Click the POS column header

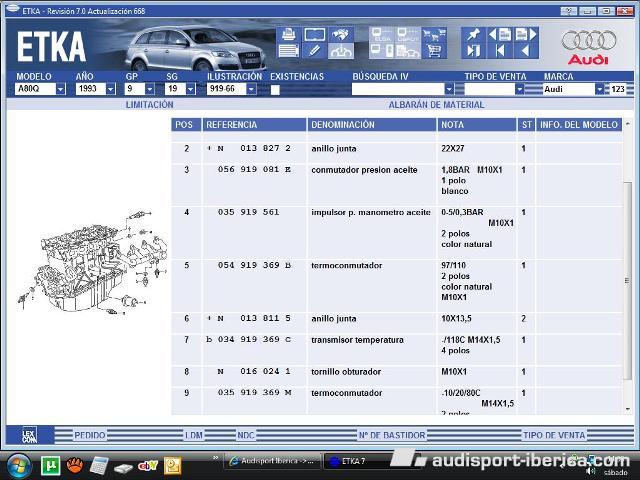click(x=186, y=125)
